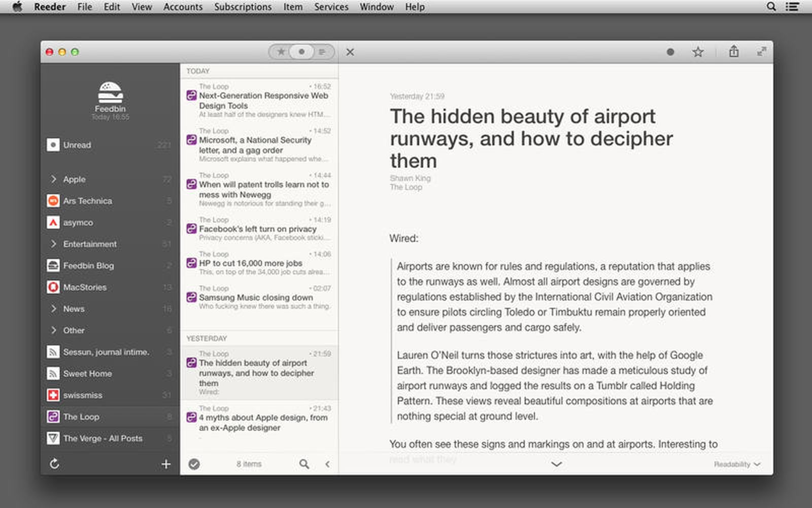Open swissmiss feed using its cross icon
This screenshot has width=812, height=508.
pyautogui.click(x=53, y=395)
